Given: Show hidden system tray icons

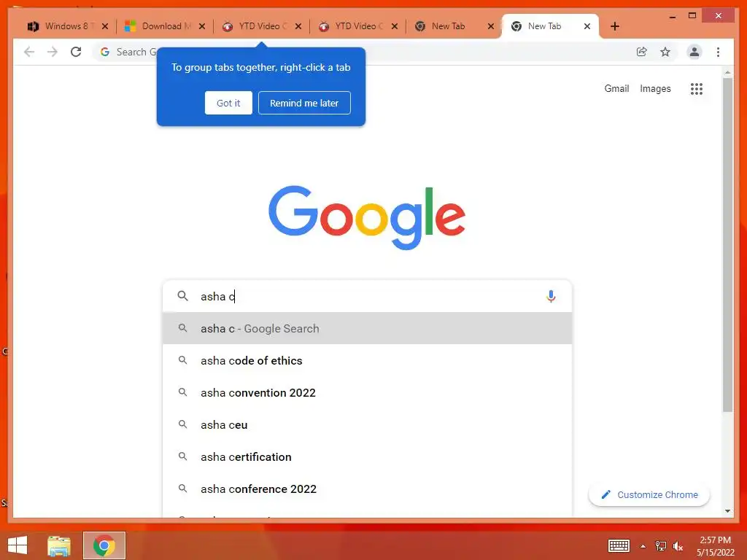Looking at the screenshot, I should (643, 546).
